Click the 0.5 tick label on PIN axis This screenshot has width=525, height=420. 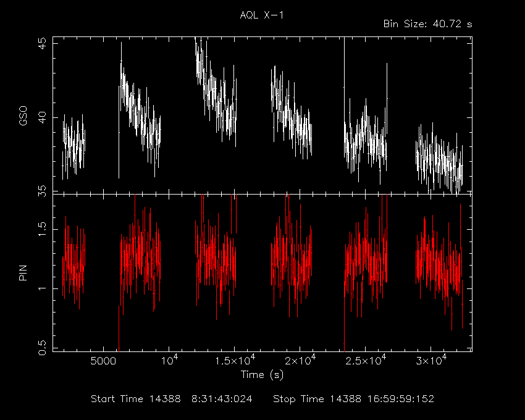(43, 348)
